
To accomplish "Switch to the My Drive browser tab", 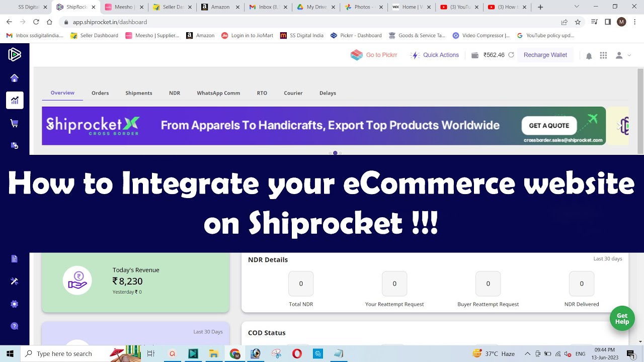I will (316, 7).
